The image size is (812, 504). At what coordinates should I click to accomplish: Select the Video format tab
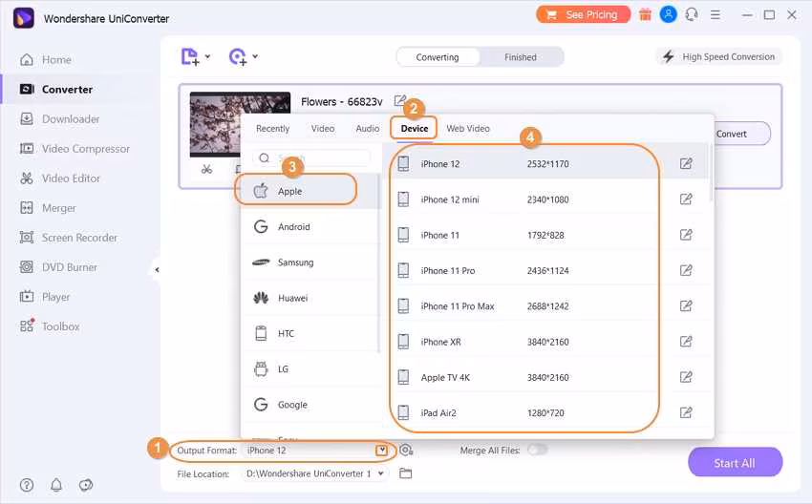(x=323, y=128)
